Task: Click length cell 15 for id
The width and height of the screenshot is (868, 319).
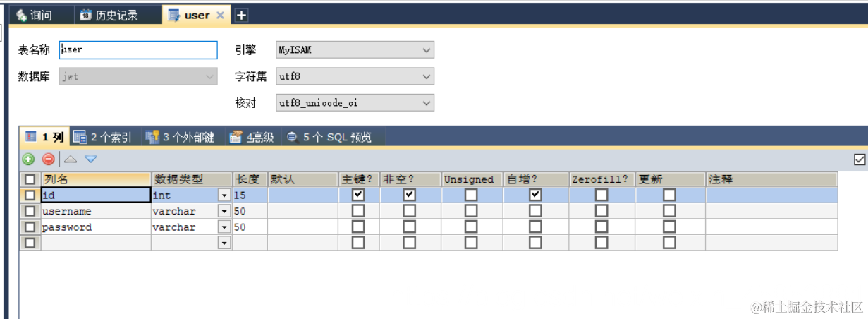Action: pos(250,195)
